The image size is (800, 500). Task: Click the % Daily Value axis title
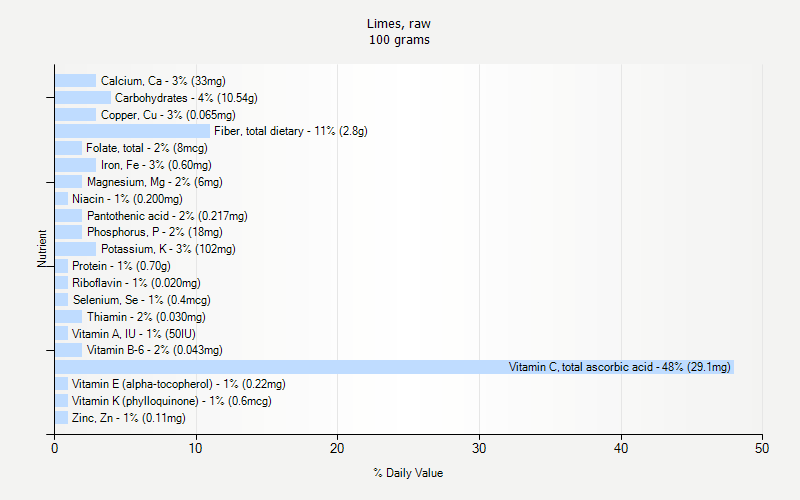408,473
